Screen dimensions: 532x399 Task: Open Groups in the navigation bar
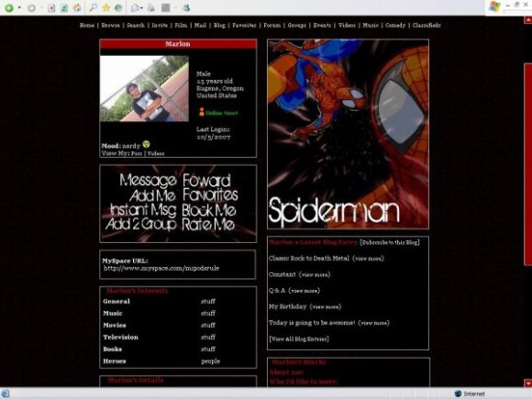click(x=297, y=25)
